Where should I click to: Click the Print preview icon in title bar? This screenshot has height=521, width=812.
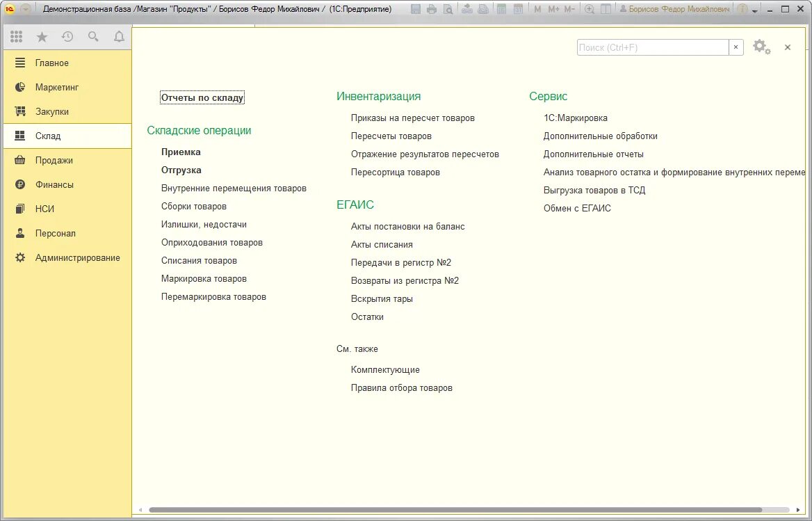[x=448, y=9]
